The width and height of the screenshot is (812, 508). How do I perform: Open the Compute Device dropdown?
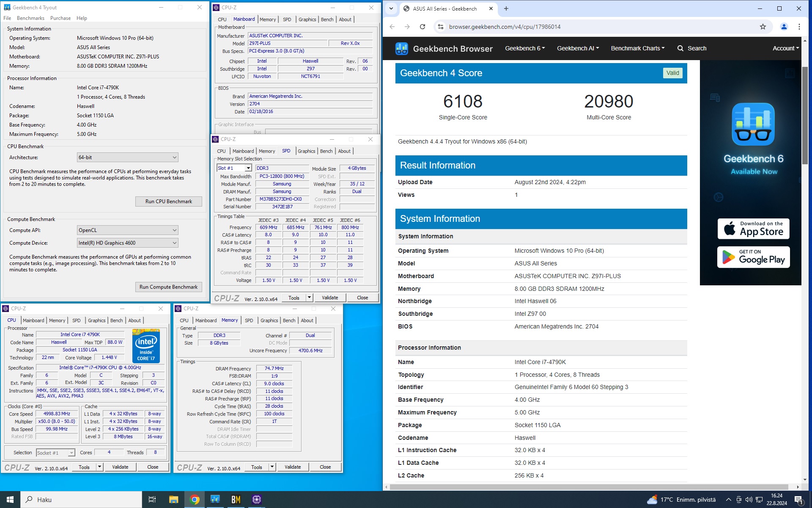click(x=127, y=243)
